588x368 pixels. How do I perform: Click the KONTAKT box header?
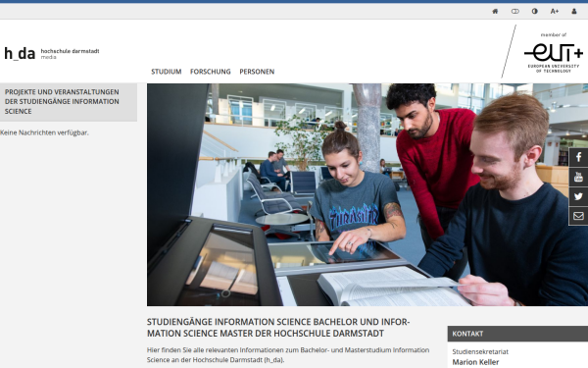(x=517, y=334)
